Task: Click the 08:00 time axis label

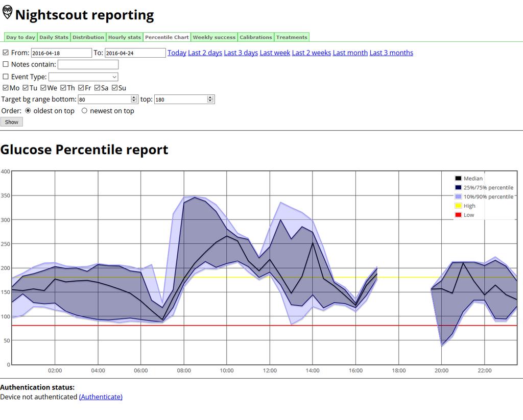Action: [184, 370]
